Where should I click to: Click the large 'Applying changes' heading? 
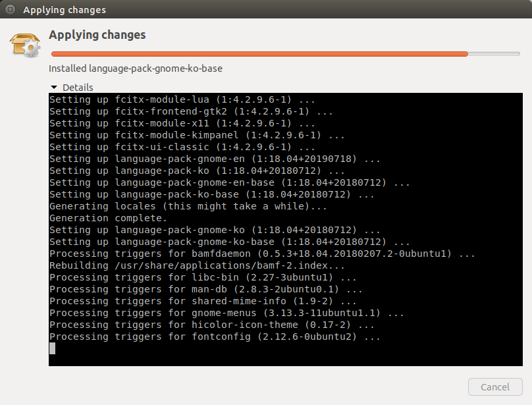(97, 35)
